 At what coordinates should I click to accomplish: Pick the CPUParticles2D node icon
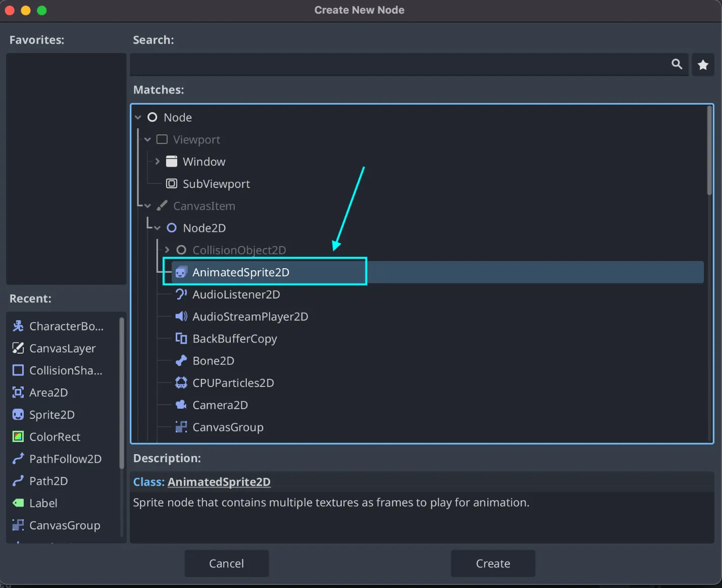pos(181,383)
